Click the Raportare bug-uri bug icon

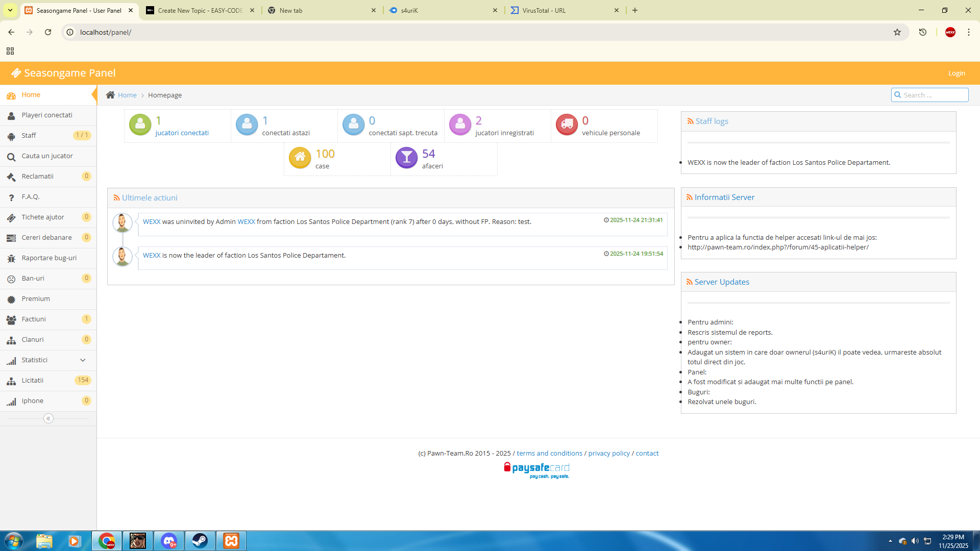click(11, 259)
